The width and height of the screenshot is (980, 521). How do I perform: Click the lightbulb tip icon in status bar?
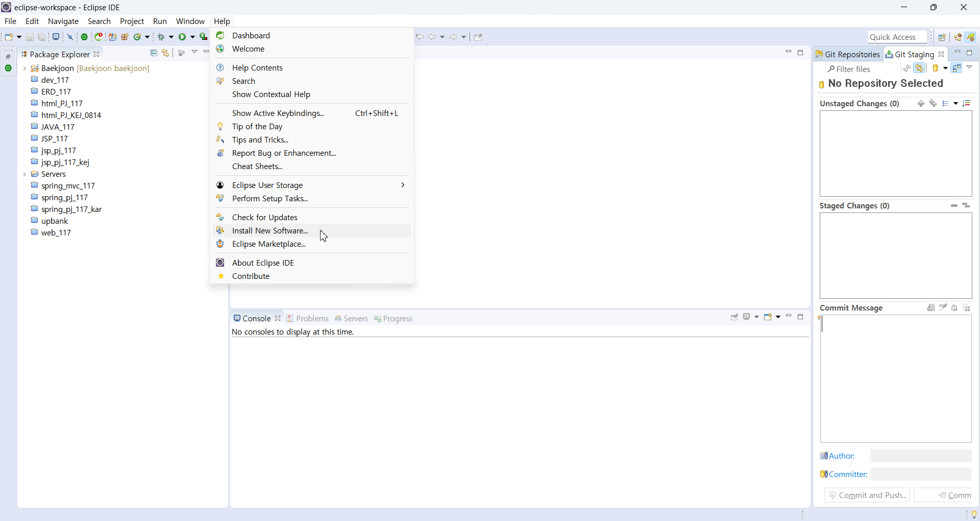tap(974, 514)
